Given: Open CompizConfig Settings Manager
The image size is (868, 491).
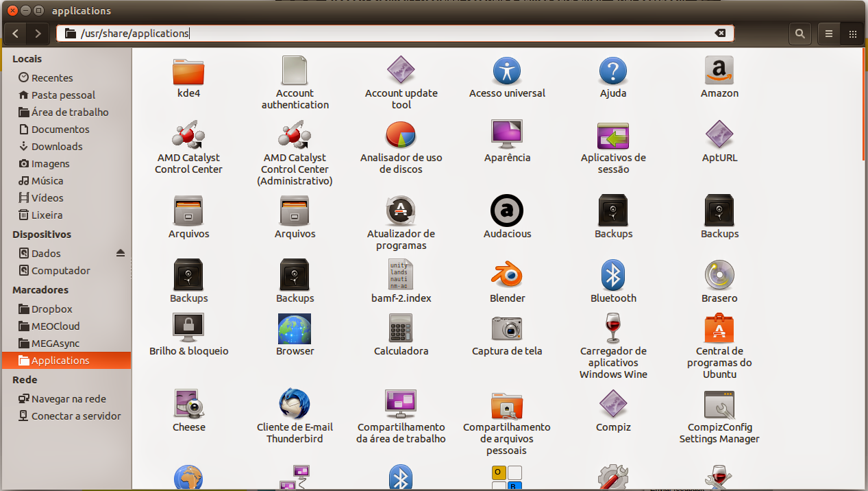Looking at the screenshot, I should point(719,404).
